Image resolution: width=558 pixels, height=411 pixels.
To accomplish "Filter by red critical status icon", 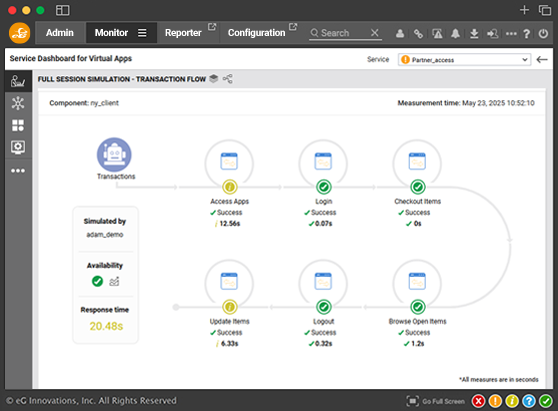I will 479,401.
